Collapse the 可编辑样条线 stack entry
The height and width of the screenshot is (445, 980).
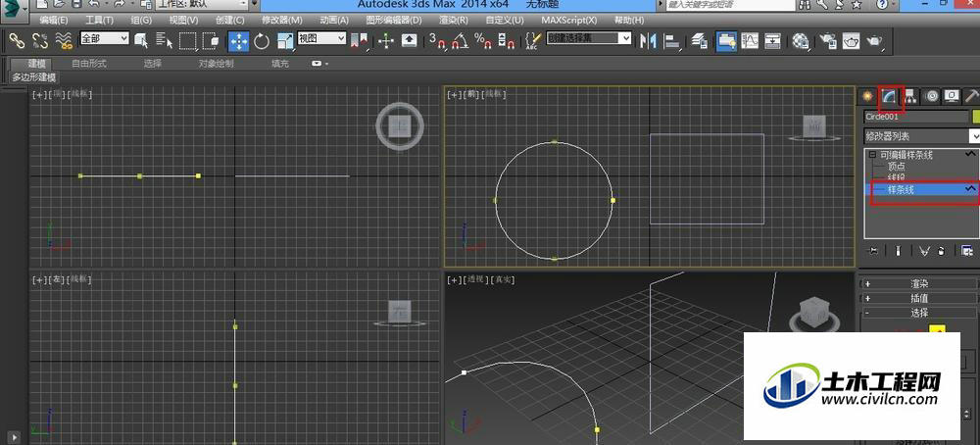(x=872, y=155)
